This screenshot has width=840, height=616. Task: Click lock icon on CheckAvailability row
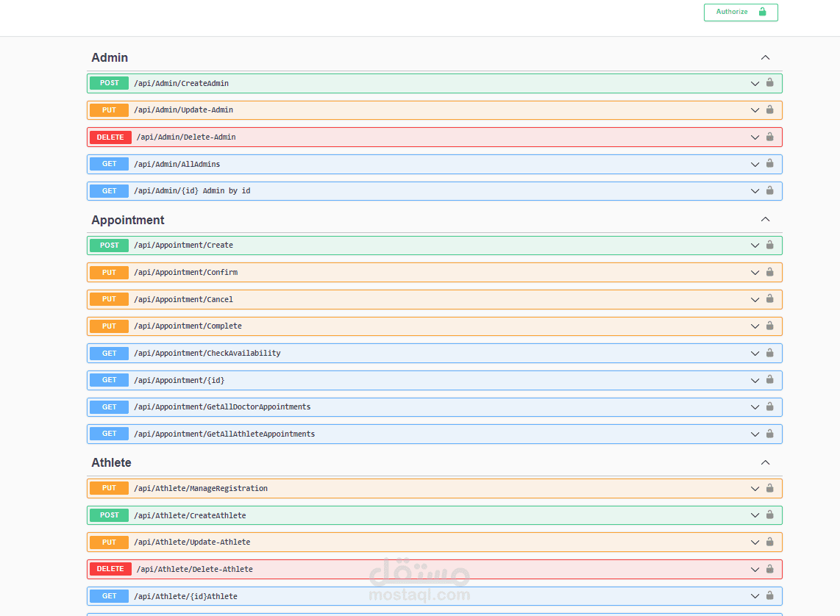click(x=770, y=353)
